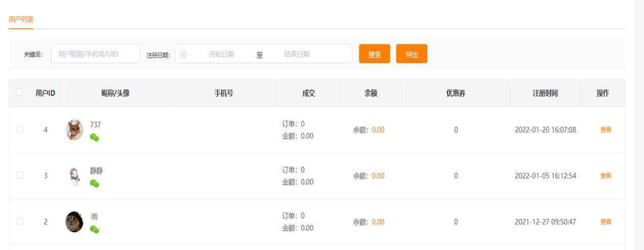Focus the 用户昵称/手机号/UID keyword input

click(x=96, y=54)
